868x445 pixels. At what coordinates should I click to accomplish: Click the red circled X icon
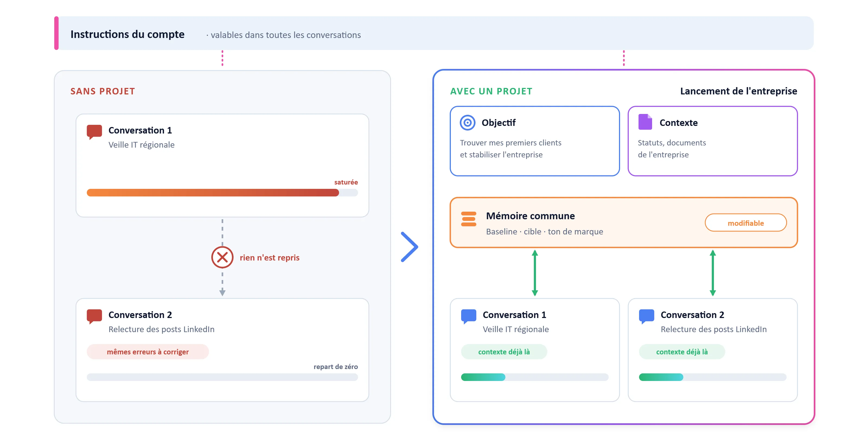coord(222,257)
